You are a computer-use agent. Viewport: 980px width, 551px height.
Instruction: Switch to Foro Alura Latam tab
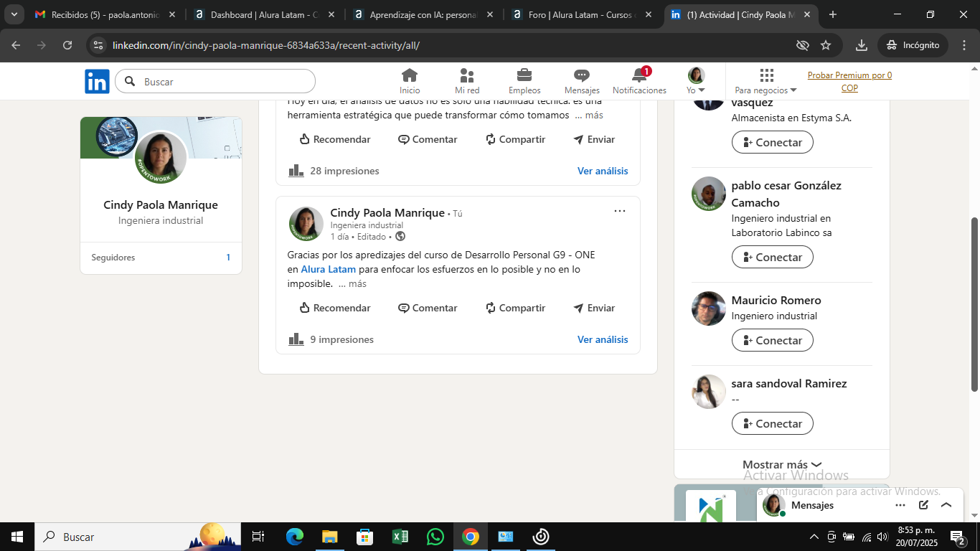pyautogui.click(x=583, y=14)
